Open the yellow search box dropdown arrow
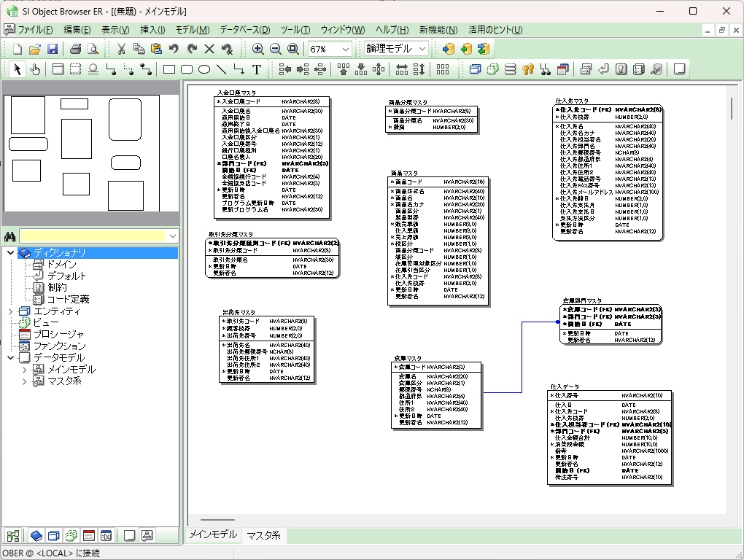 point(173,236)
